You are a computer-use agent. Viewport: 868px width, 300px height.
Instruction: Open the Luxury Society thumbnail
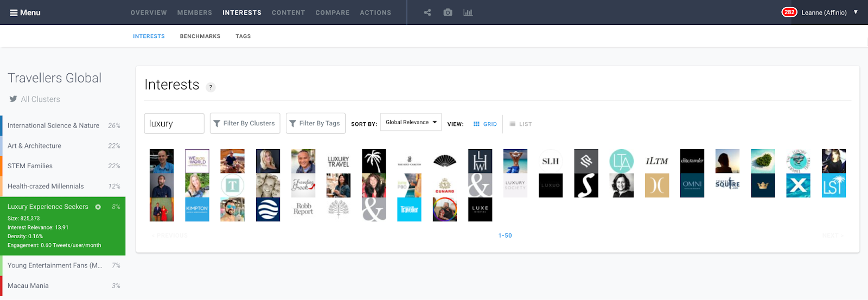pos(515,186)
